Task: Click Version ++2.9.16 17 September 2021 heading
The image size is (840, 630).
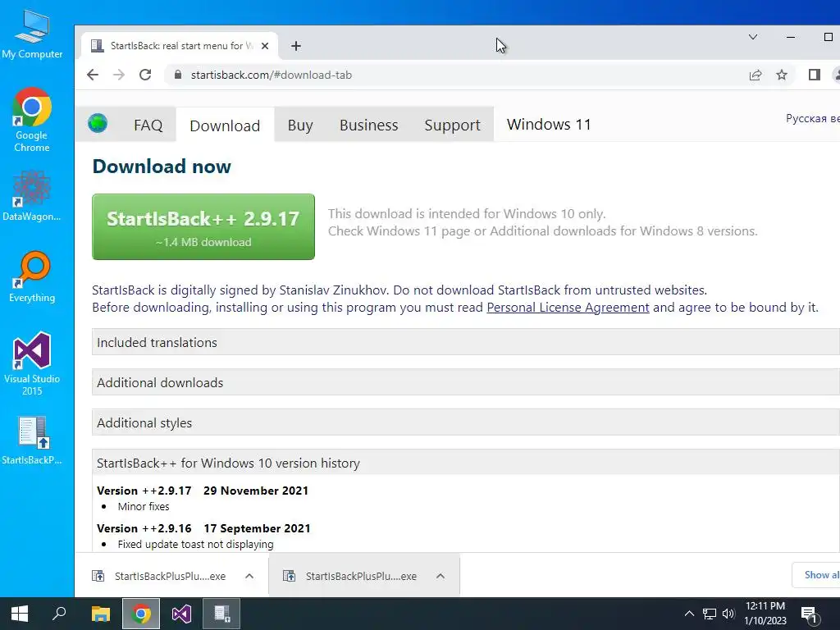Action: pyautogui.click(x=203, y=528)
